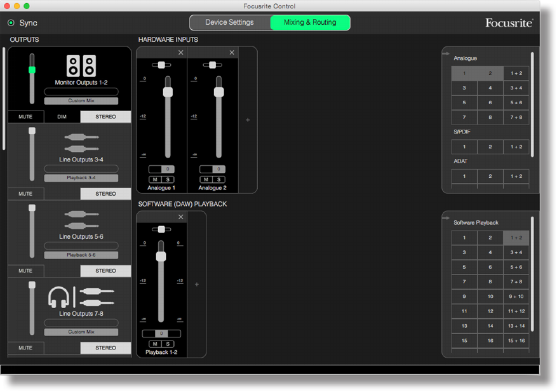Click the Software Playback list scrollbar
This screenshot has width=557, height=392.
tap(532, 274)
